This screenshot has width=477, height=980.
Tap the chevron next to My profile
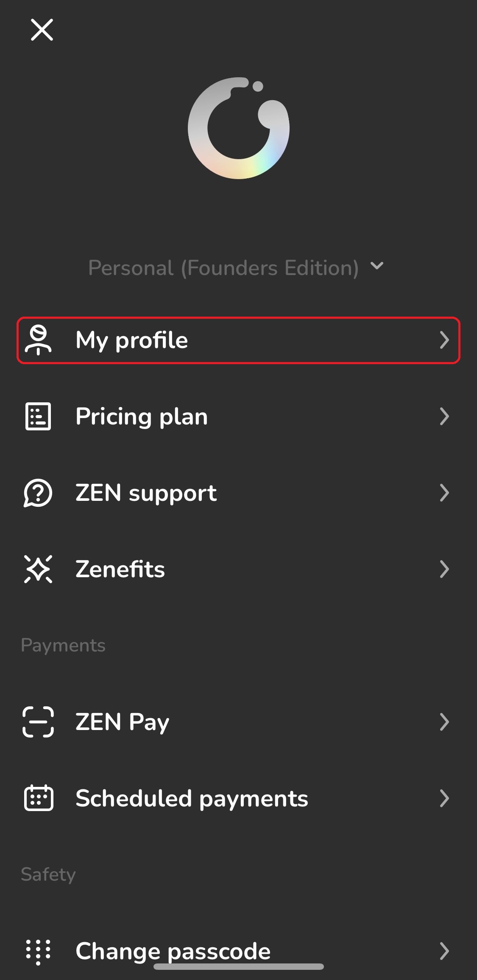[x=444, y=340]
